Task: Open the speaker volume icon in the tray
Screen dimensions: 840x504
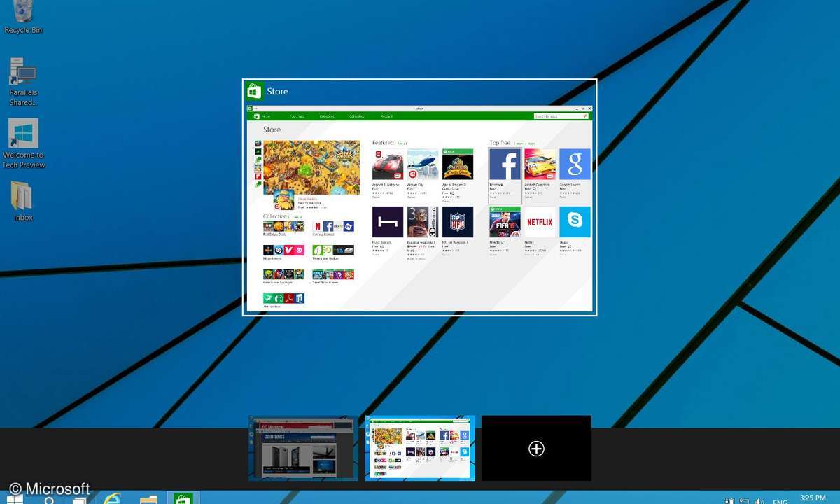Action: 759,500
